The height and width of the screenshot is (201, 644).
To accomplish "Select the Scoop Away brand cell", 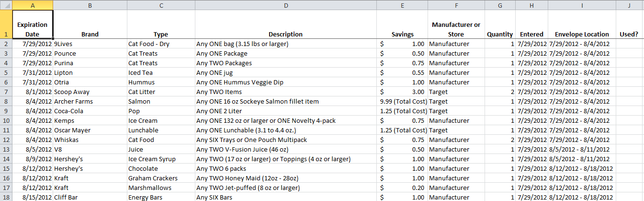I will click(x=90, y=92).
